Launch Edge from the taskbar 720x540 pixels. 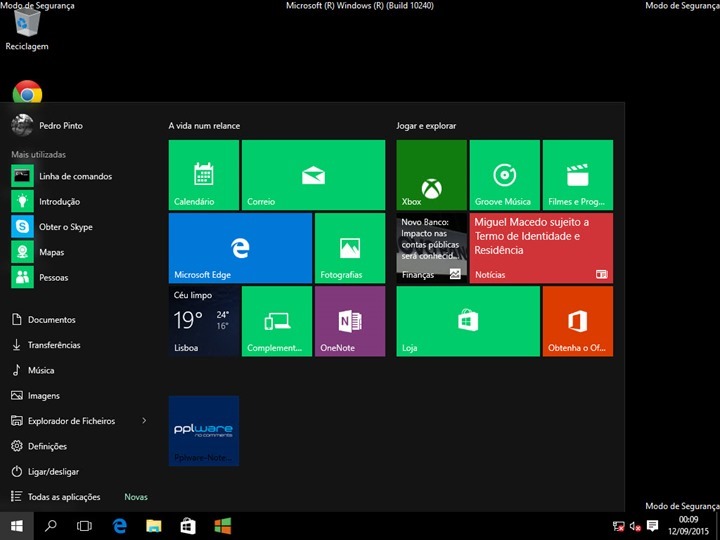pos(119,526)
